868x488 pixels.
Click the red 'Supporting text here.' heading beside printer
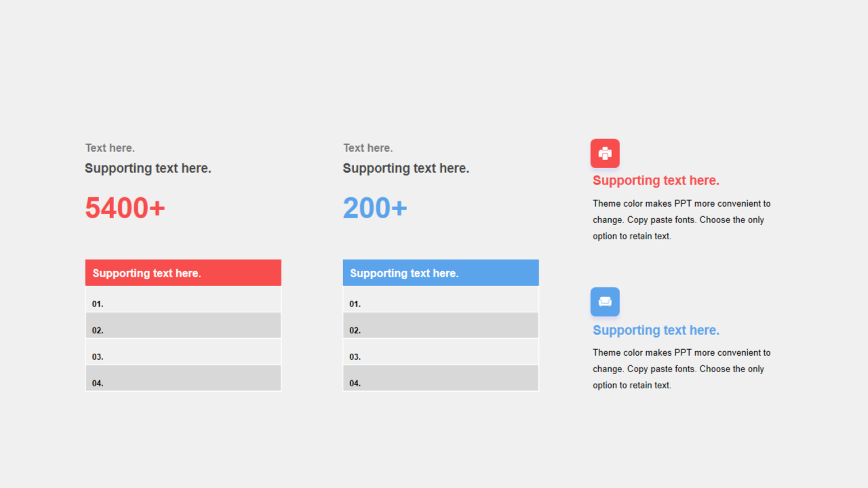pos(656,180)
